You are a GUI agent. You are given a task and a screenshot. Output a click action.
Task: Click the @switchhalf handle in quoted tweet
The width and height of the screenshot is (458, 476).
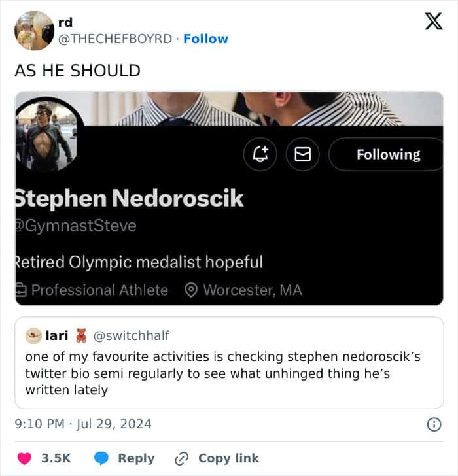click(132, 335)
